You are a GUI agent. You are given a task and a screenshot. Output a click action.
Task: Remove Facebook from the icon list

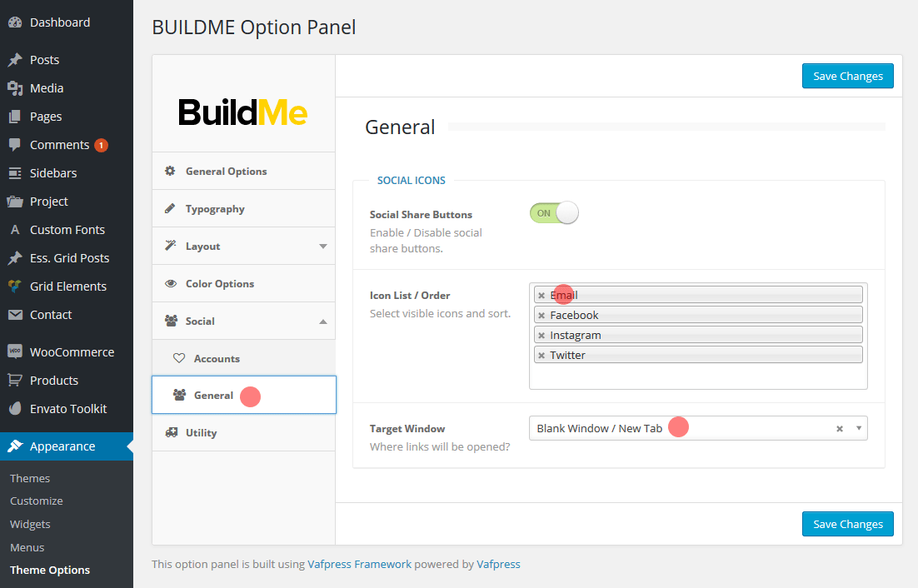click(x=541, y=316)
